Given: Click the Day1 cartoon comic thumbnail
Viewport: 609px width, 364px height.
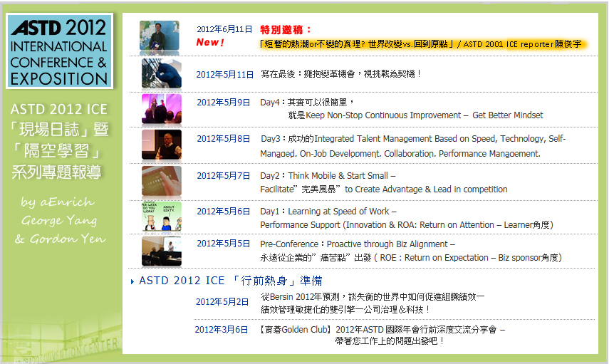Looking at the screenshot, I should point(161,217).
